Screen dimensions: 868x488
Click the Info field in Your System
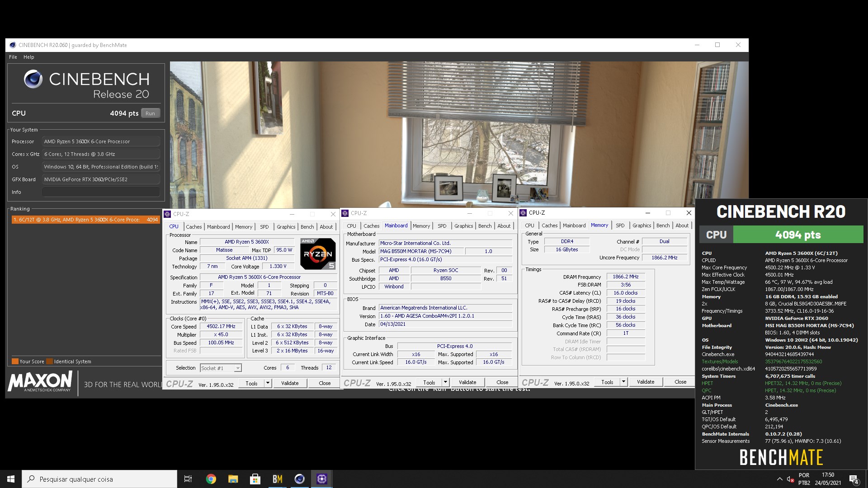101,192
